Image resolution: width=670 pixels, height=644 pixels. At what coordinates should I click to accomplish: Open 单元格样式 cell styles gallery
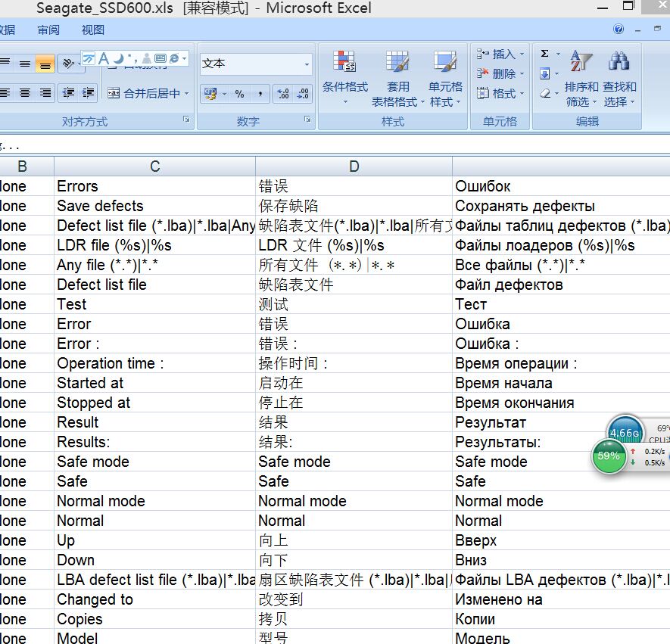(445, 78)
